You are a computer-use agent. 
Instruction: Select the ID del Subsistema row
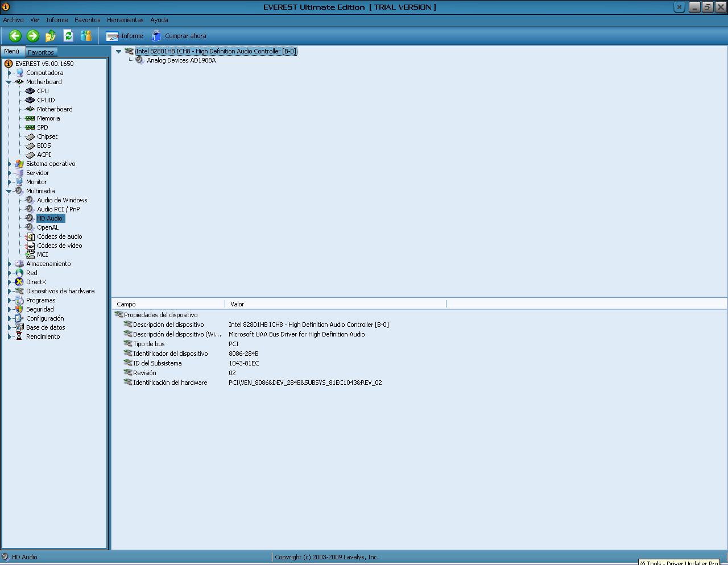click(x=420, y=363)
